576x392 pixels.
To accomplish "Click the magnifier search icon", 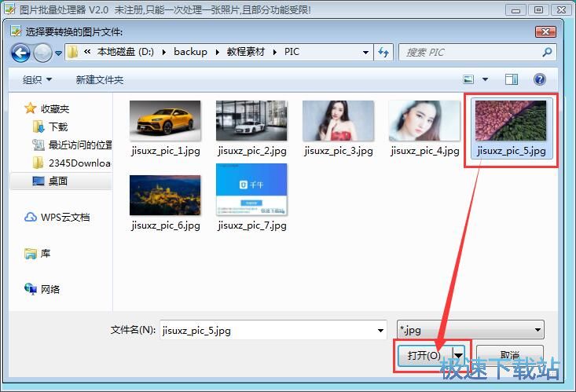I will coord(547,52).
